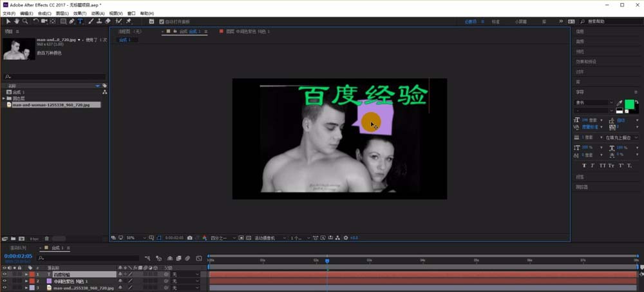The width and height of the screenshot is (644, 292).
Task: Select the Brush tool
Action: [91, 21]
